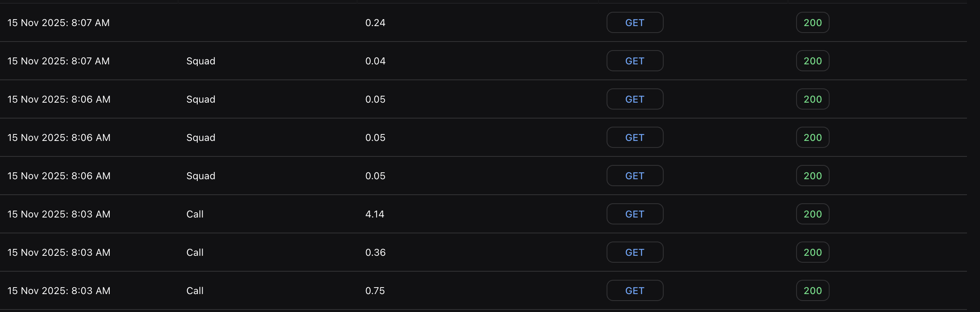The height and width of the screenshot is (312, 980).
Task: Click the timestamp in the 0.75 Call row
Action: (59, 291)
